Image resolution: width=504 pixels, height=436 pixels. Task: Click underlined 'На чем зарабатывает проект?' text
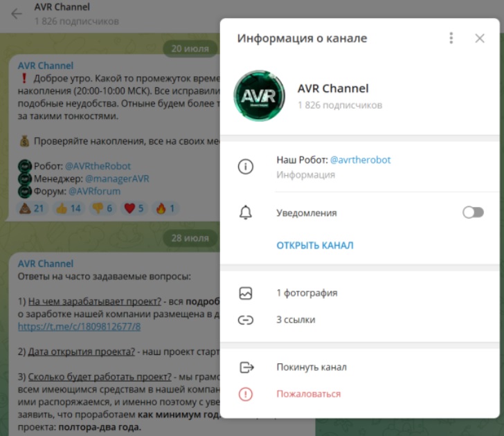click(94, 302)
